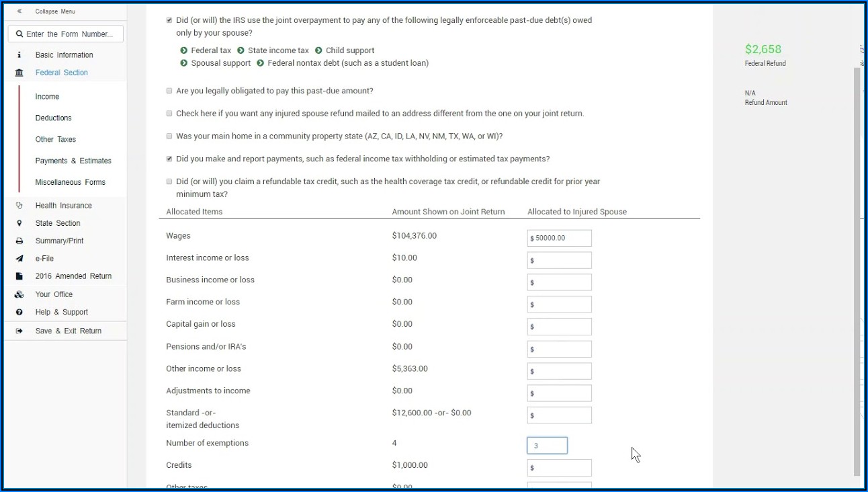868x492 pixels.
Task: Open the 2016 Amended Return link
Action: [x=73, y=276]
